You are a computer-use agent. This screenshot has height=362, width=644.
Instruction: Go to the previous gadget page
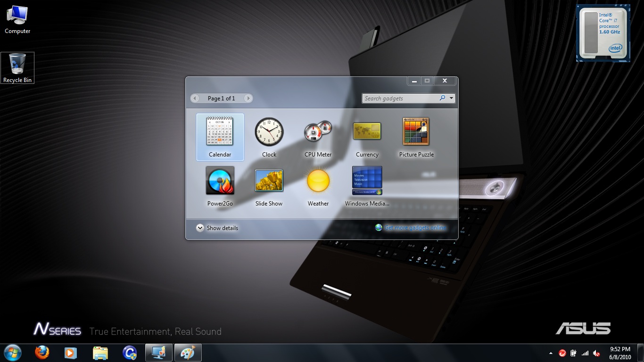tap(195, 99)
